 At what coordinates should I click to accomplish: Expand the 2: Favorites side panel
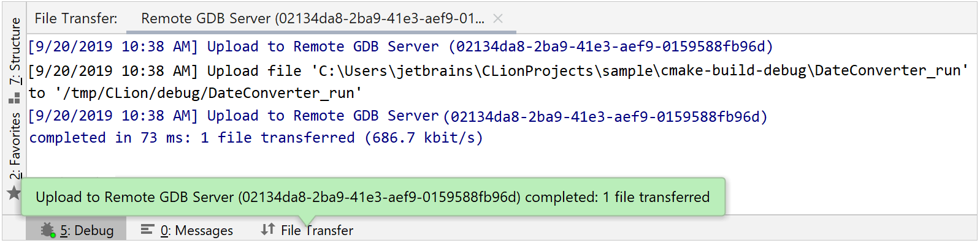click(x=15, y=146)
